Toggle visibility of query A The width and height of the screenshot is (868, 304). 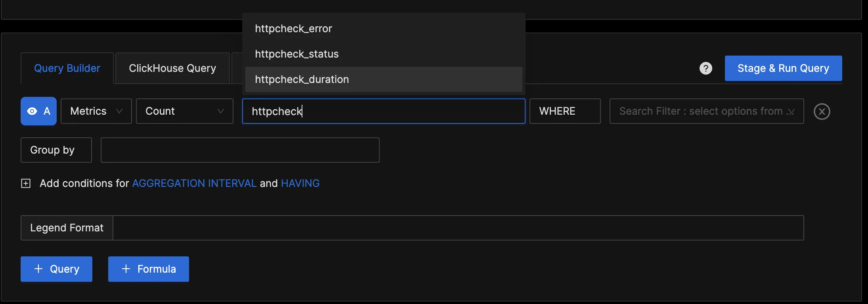[38, 111]
